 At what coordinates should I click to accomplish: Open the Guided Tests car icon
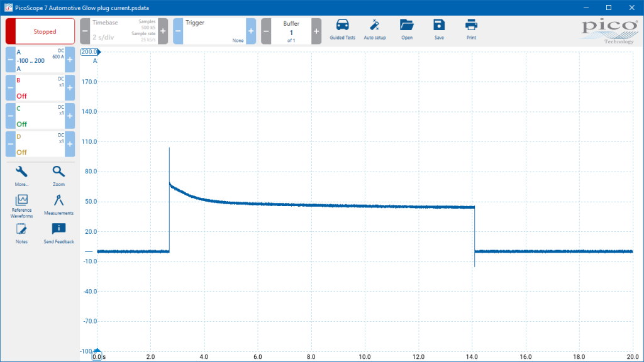click(342, 30)
